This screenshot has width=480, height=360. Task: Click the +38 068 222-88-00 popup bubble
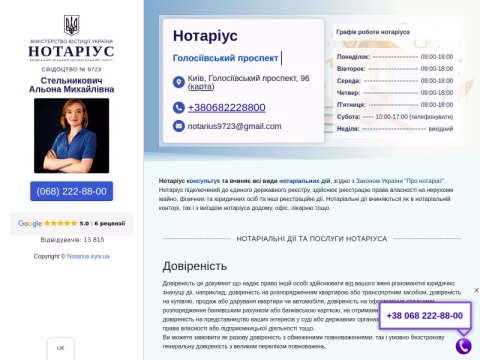point(425,316)
